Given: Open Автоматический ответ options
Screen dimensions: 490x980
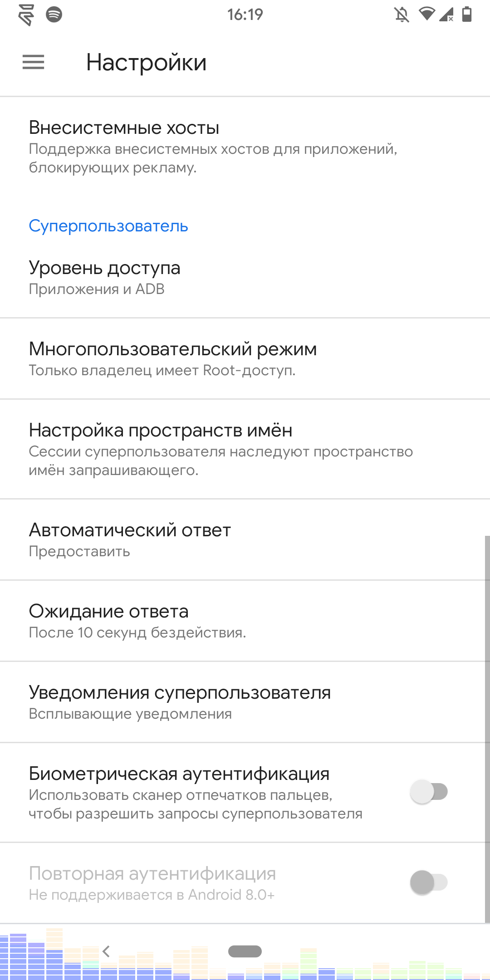Looking at the screenshot, I should pyautogui.click(x=245, y=539).
